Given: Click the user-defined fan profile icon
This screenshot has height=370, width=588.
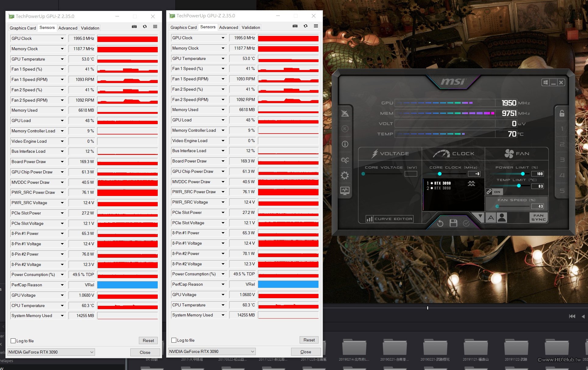Looking at the screenshot, I should [x=502, y=218].
